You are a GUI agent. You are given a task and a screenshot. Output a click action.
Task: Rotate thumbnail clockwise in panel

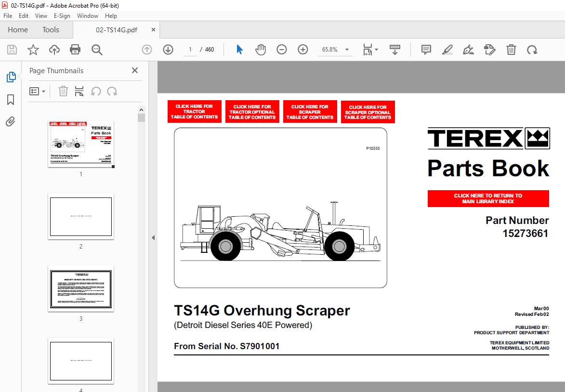(x=112, y=91)
